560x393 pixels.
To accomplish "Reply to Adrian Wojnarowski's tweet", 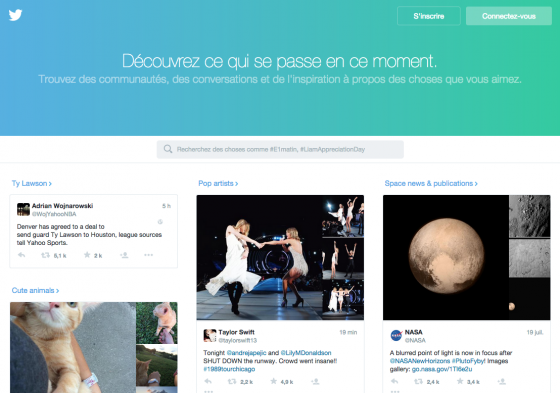I will (x=21, y=255).
